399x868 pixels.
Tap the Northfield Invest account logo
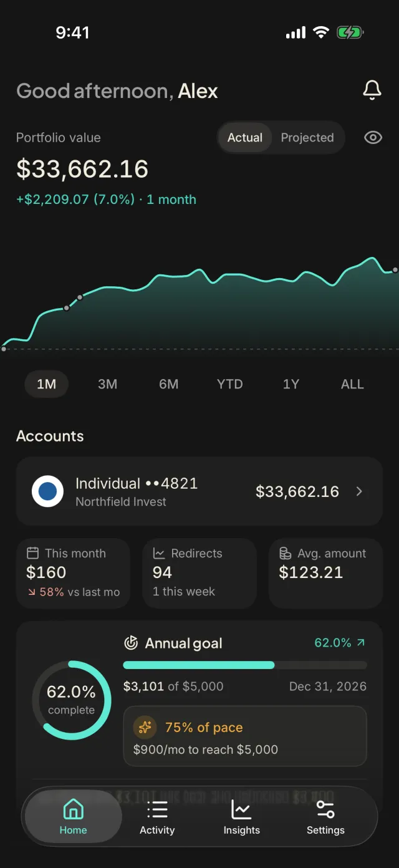pos(47,491)
